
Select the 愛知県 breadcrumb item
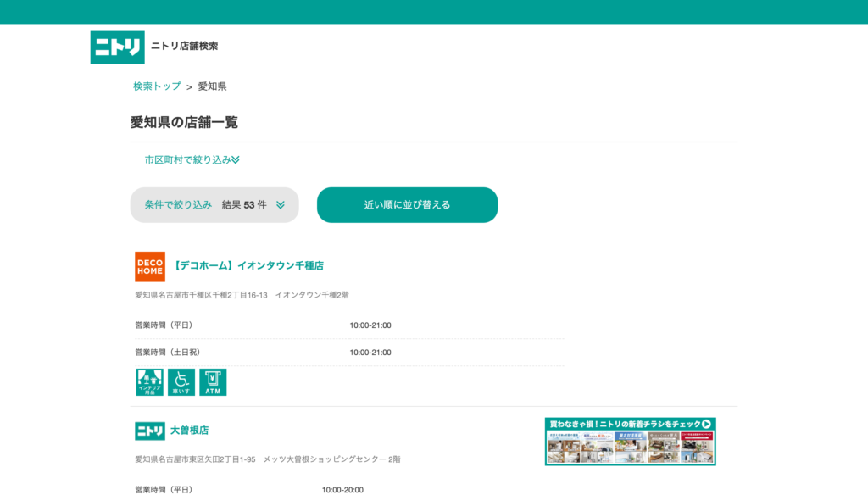(x=212, y=86)
